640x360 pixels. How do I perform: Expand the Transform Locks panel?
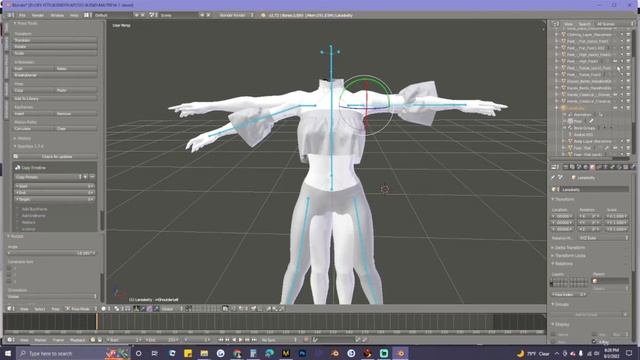coord(569,256)
